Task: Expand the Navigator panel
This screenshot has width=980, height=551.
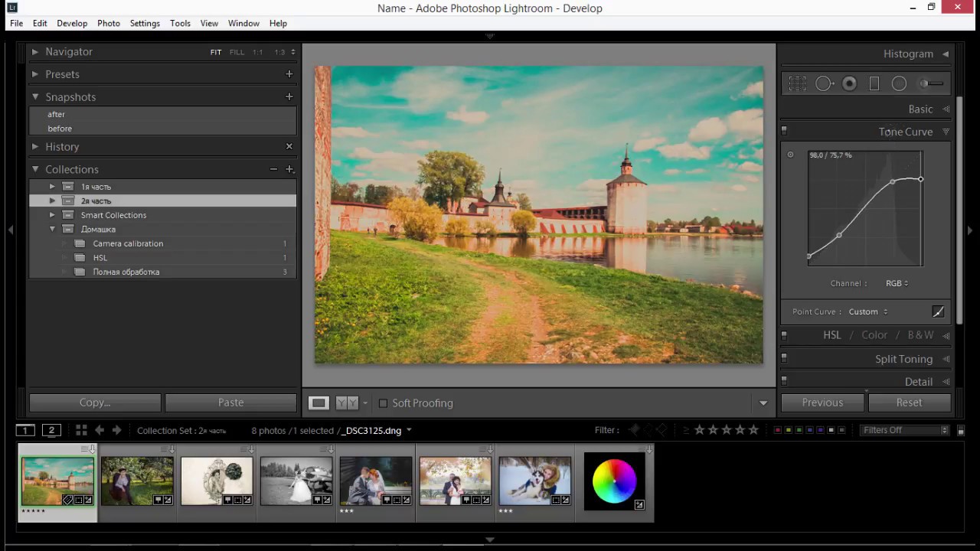Action: point(35,51)
